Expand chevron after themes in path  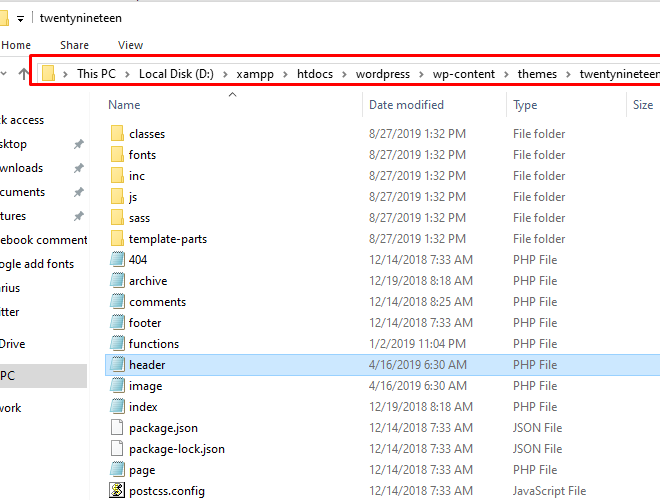pyautogui.click(x=568, y=74)
